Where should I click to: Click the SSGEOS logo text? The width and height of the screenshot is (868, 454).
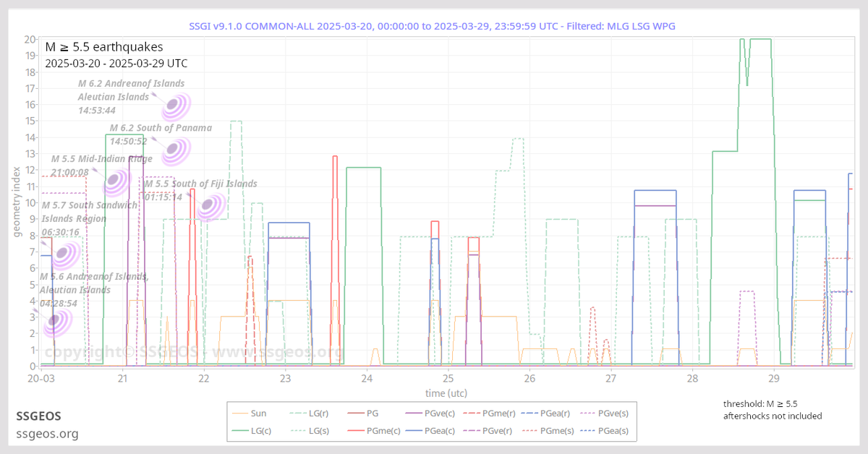[x=38, y=416]
